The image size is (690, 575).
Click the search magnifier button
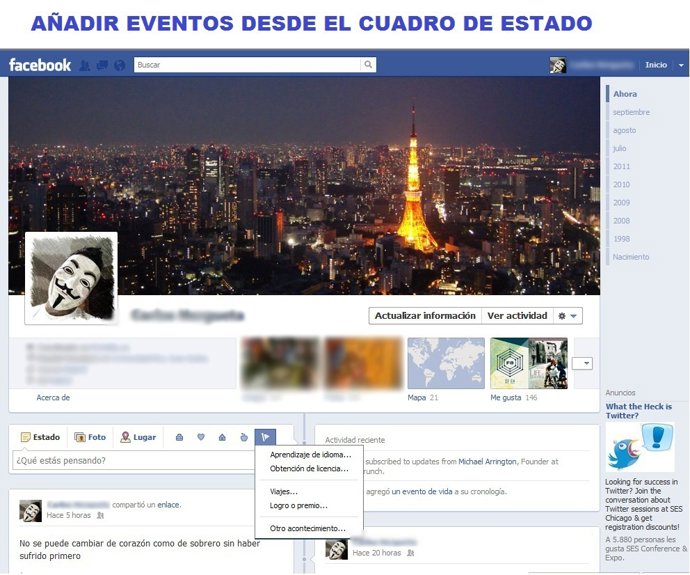point(368,65)
